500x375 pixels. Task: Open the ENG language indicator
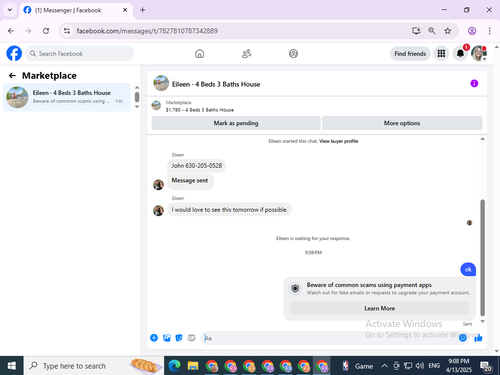[434, 366]
